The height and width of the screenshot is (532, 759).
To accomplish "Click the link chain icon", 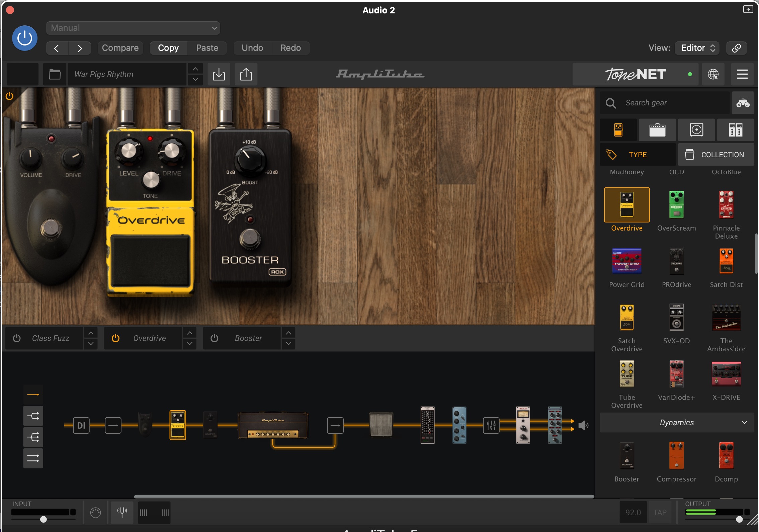I will click(736, 48).
